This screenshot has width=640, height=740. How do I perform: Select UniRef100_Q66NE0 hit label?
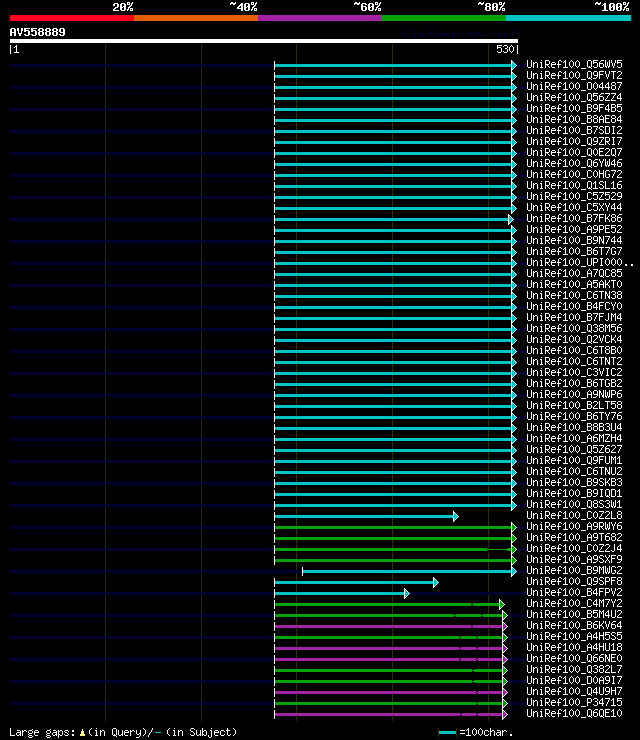click(574, 658)
